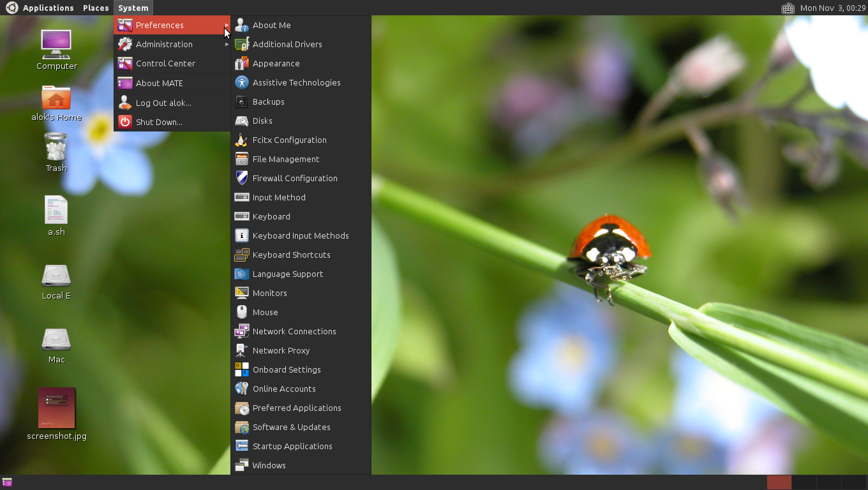Click alok's Home folder icon
Screen dimensions: 868x490
tap(56, 98)
